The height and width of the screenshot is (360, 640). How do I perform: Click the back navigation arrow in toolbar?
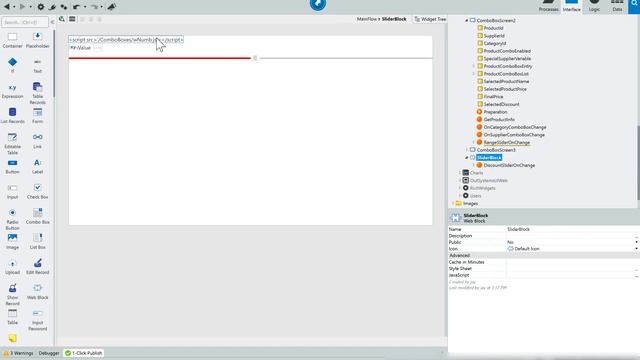click(7, 7)
